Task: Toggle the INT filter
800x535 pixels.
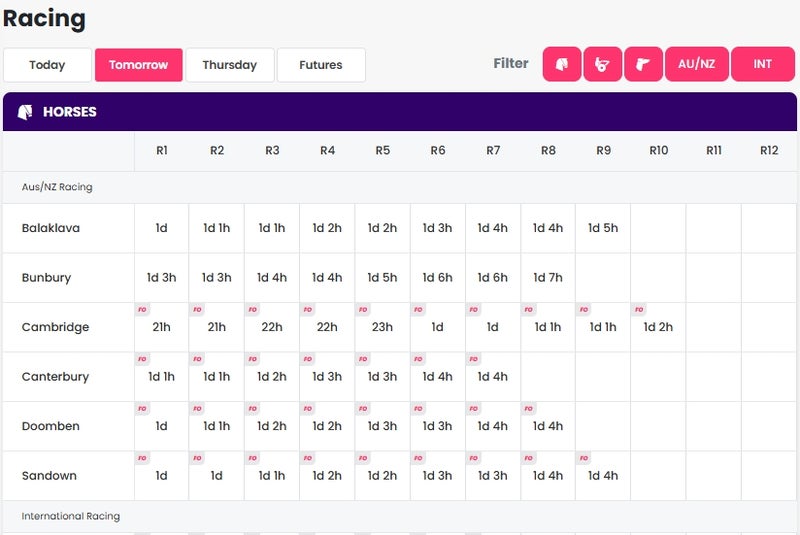Action: coord(763,64)
